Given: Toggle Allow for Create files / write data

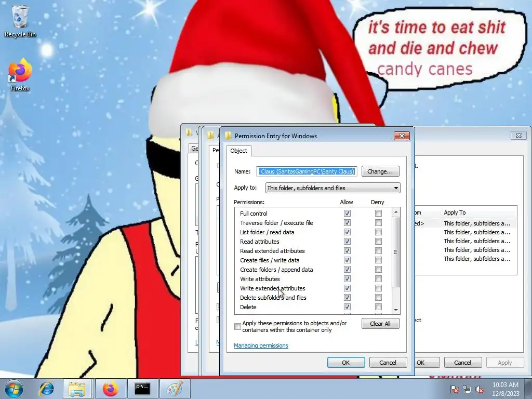Looking at the screenshot, I should point(347,260).
